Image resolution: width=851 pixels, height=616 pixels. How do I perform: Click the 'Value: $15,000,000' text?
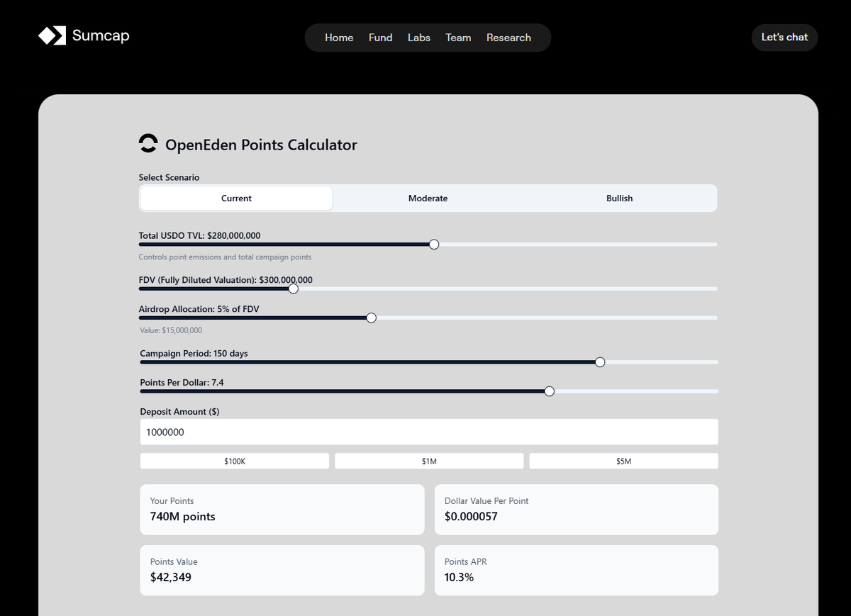click(x=171, y=330)
